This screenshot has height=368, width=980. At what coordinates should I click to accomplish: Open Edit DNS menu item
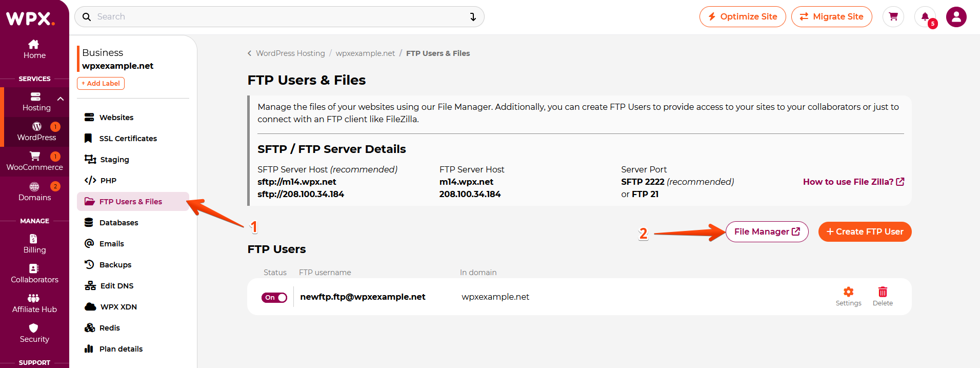(x=133, y=286)
